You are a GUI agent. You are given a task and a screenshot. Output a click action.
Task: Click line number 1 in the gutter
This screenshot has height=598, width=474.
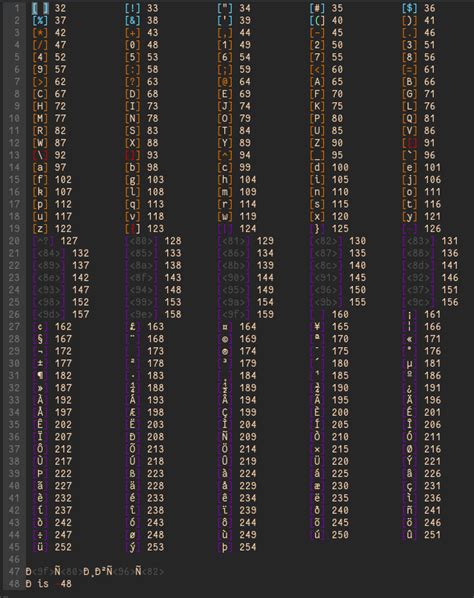pos(17,8)
